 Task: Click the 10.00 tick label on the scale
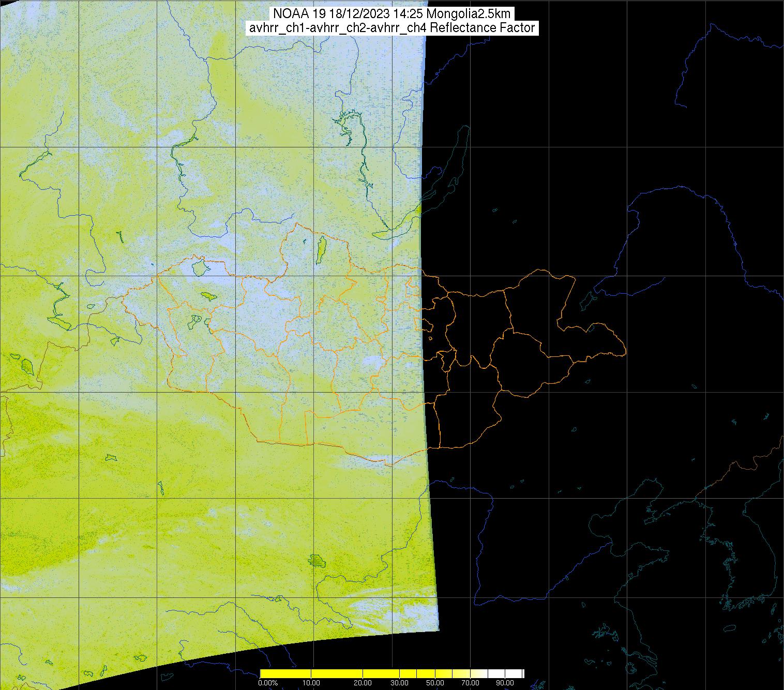[x=310, y=683]
